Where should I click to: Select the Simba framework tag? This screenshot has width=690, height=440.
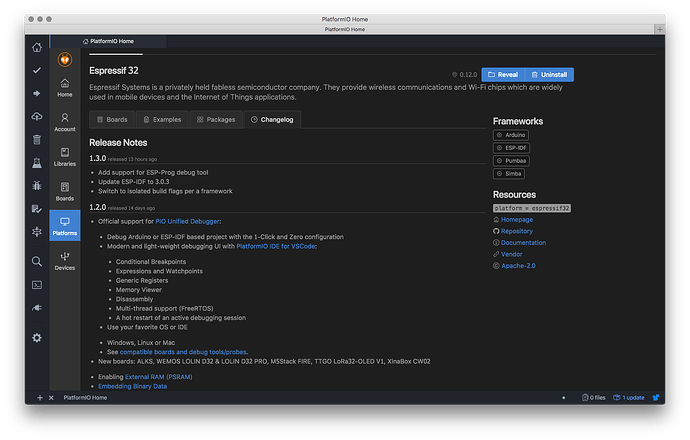(509, 173)
